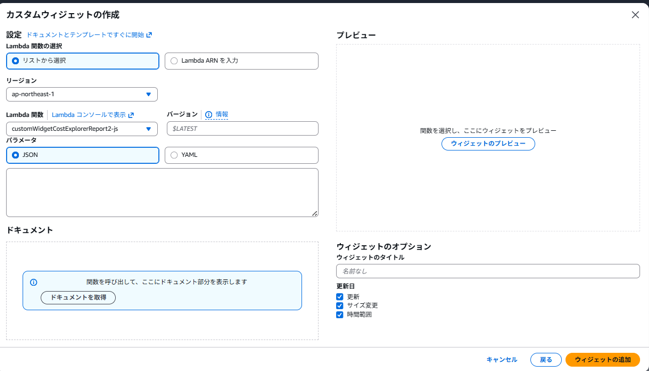Image resolution: width=649 pixels, height=371 pixels.
Task: Click the ウィジェットのオプション heading
Action: click(x=384, y=246)
